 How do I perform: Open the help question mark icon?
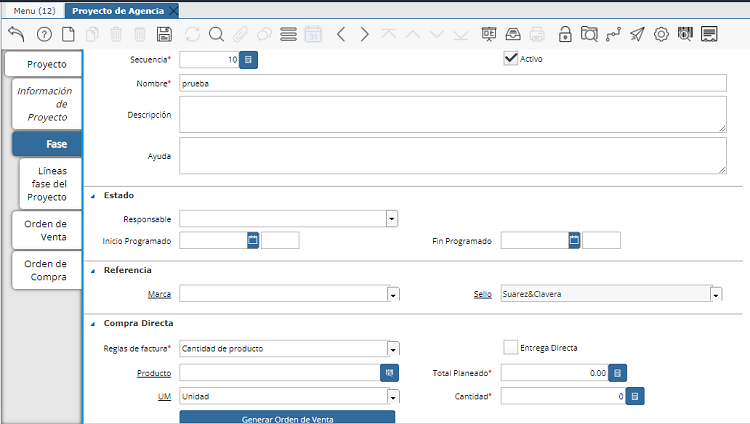44,34
